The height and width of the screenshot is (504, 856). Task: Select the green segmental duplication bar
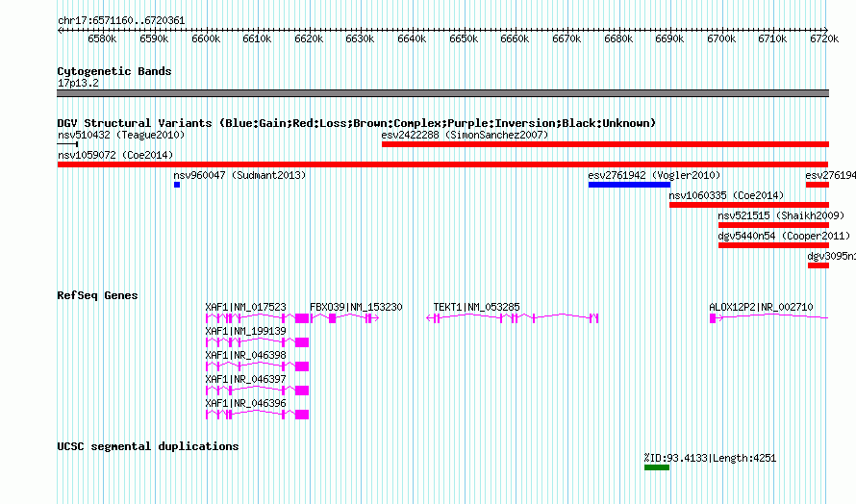(x=657, y=467)
